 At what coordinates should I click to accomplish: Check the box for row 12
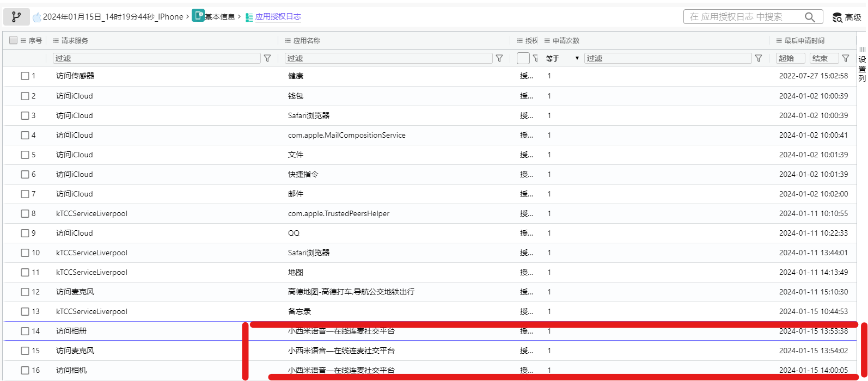(25, 292)
